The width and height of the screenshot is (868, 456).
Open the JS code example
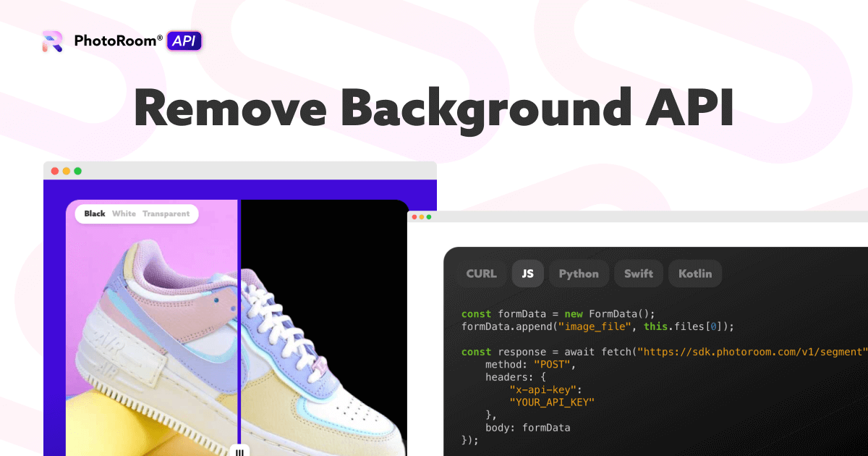527,273
